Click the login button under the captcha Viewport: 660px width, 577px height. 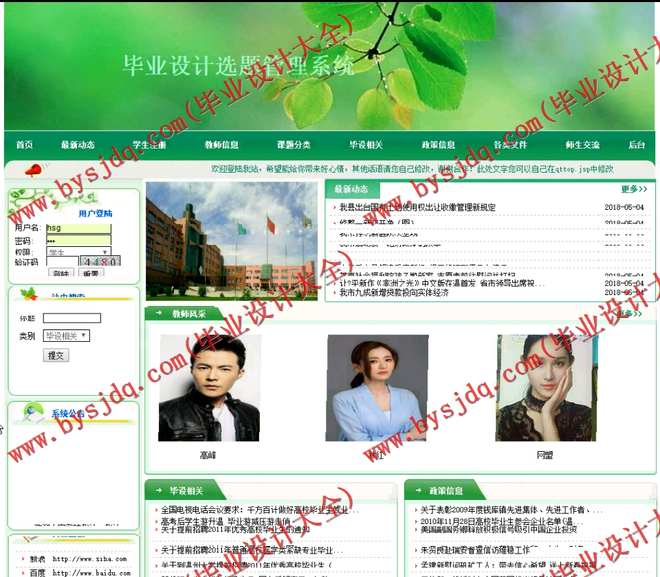point(61,273)
